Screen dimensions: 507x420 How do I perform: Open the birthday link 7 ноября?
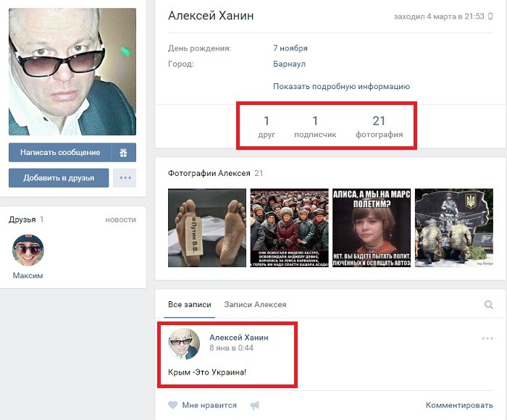click(290, 48)
